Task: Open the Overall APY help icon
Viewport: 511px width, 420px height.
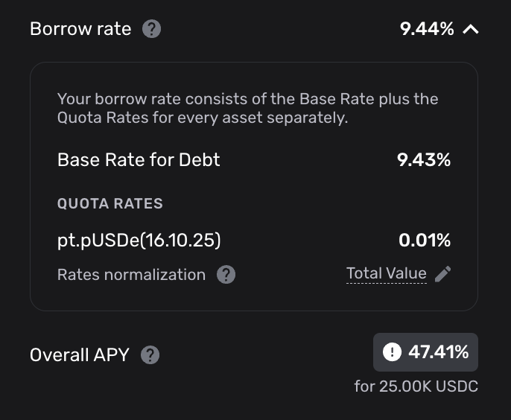Action: [x=150, y=354]
